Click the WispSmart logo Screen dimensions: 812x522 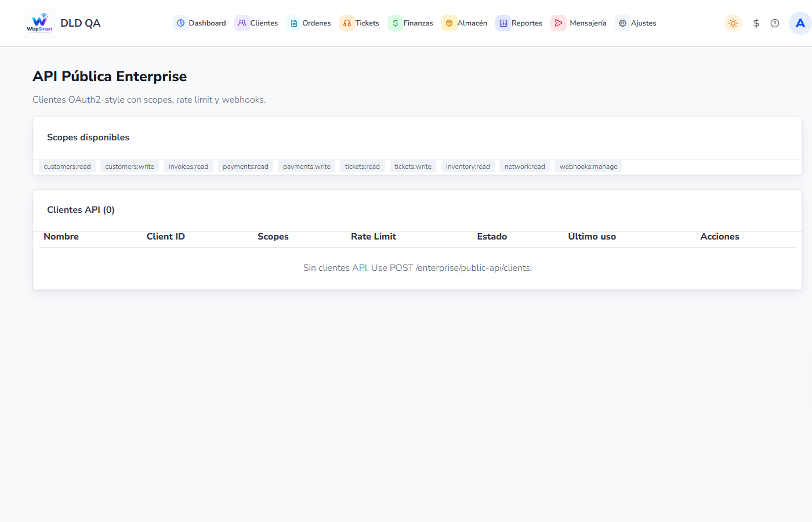coord(39,23)
